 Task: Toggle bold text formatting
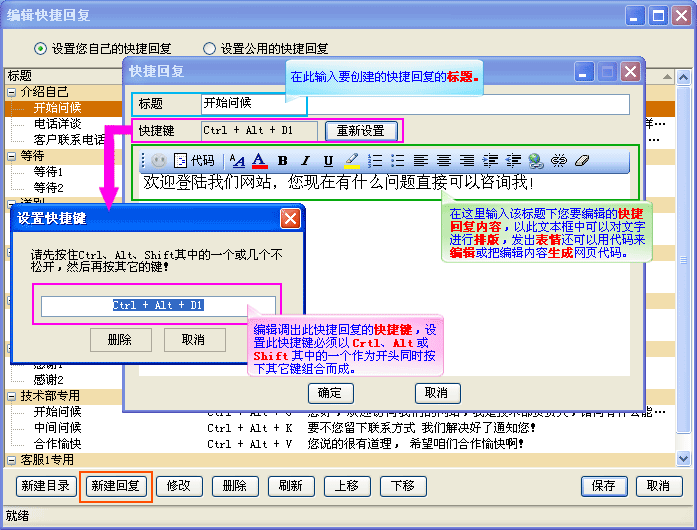point(283,160)
